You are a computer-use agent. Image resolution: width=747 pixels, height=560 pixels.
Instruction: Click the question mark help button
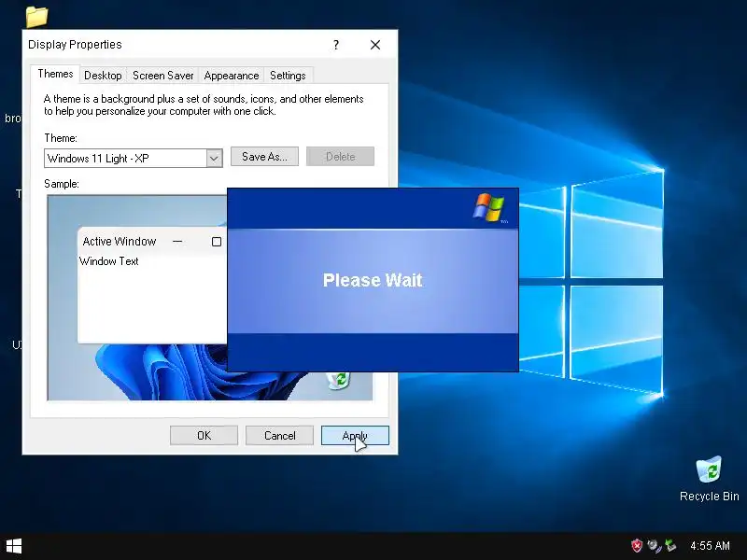336,45
